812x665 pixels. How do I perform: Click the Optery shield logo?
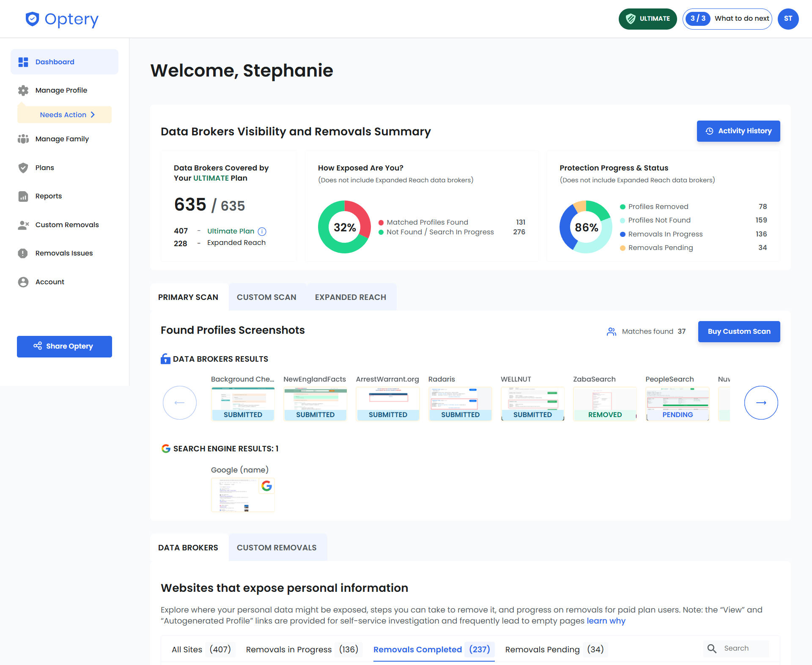[32, 19]
